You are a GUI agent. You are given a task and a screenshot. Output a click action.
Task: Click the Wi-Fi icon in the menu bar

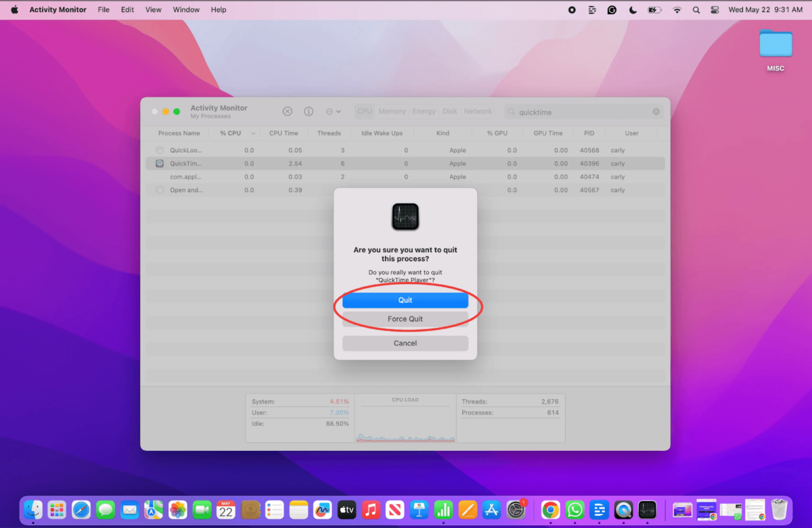pyautogui.click(x=677, y=10)
